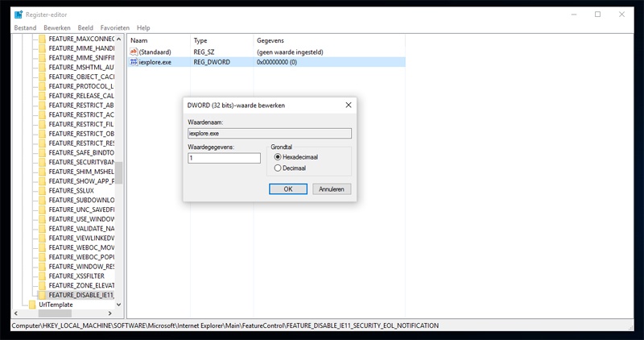This screenshot has width=644, height=340.
Task: Select the FEATURE_DISABLE_IE11 folder icon
Action: (43, 295)
